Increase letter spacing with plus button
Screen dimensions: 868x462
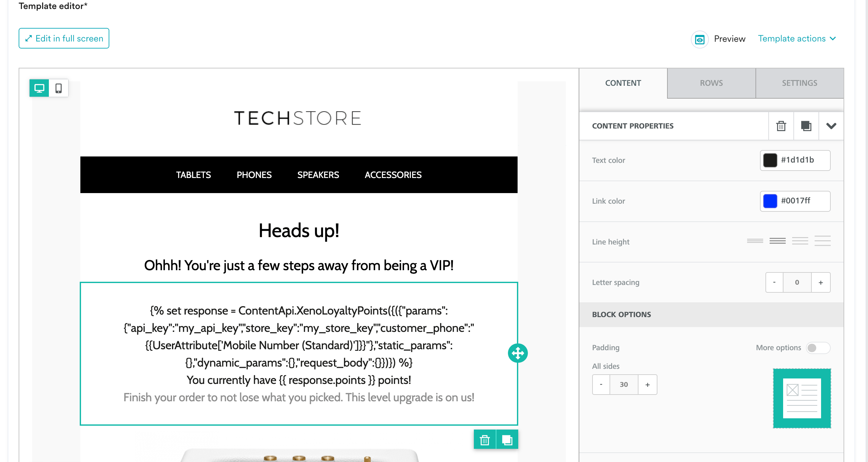[x=821, y=282]
